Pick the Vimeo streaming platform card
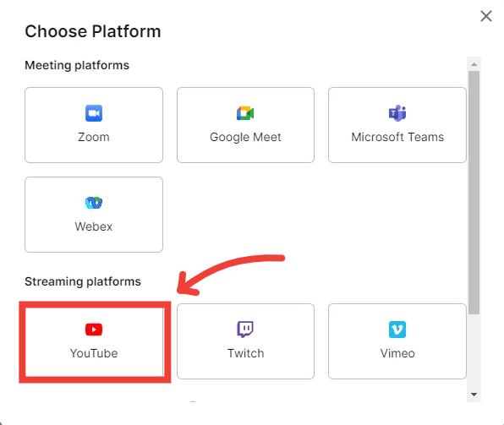 397,341
